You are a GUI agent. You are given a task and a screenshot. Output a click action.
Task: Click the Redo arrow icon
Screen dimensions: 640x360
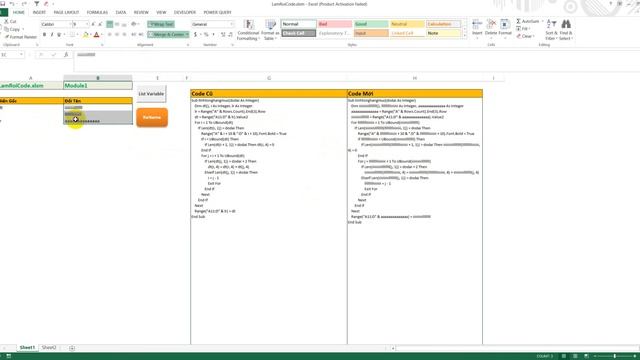24,4
